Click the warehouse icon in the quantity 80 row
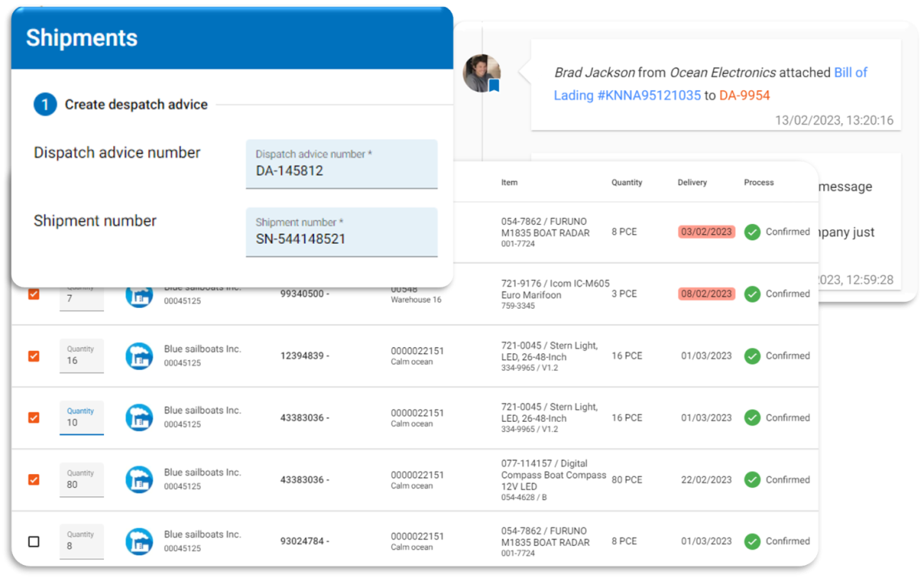This screenshot has height=578, width=924. click(139, 479)
